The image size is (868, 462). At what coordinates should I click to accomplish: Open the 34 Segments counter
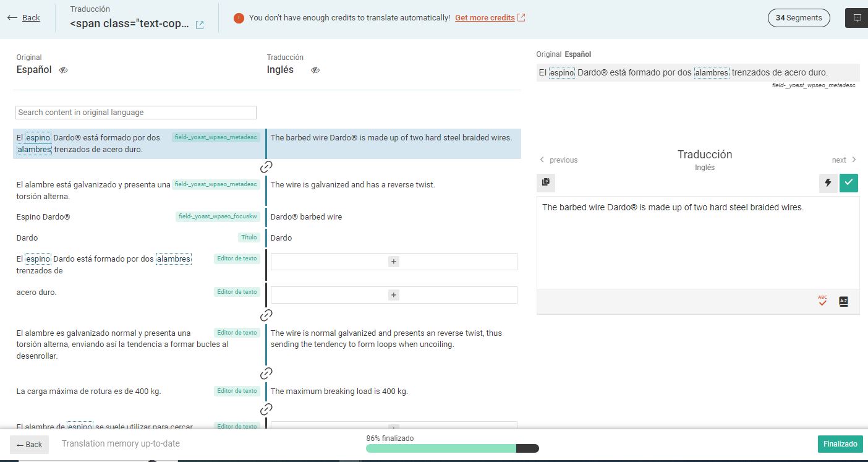coord(799,18)
